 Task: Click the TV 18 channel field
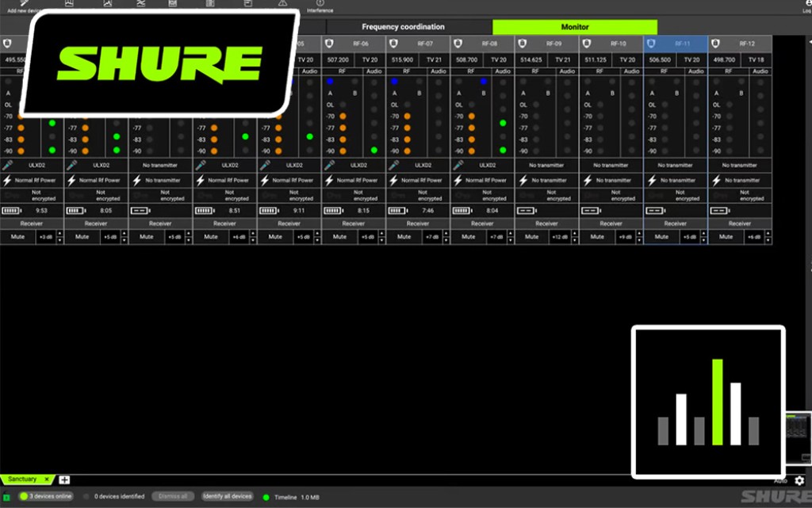click(x=756, y=59)
